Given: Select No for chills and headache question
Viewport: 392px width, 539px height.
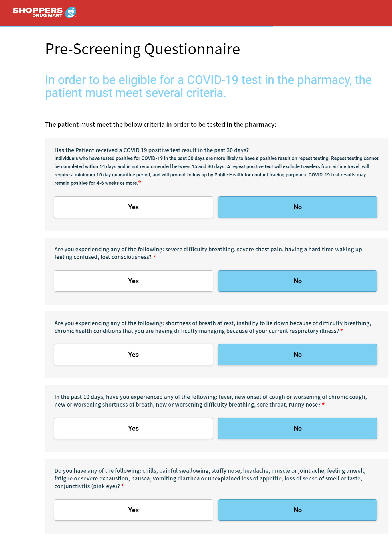Looking at the screenshot, I should [297, 510].
